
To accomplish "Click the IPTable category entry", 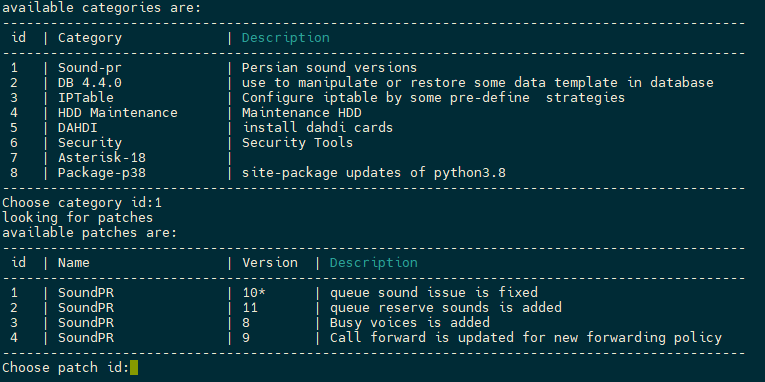I will click(86, 98).
